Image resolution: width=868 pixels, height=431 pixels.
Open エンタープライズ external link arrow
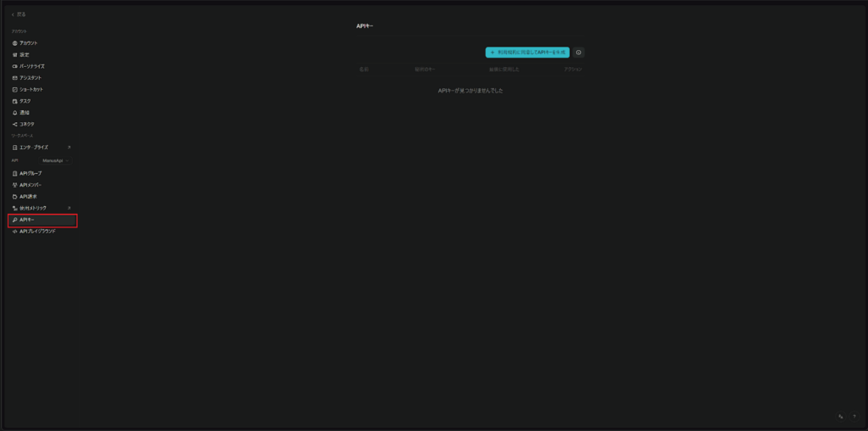[x=69, y=147]
